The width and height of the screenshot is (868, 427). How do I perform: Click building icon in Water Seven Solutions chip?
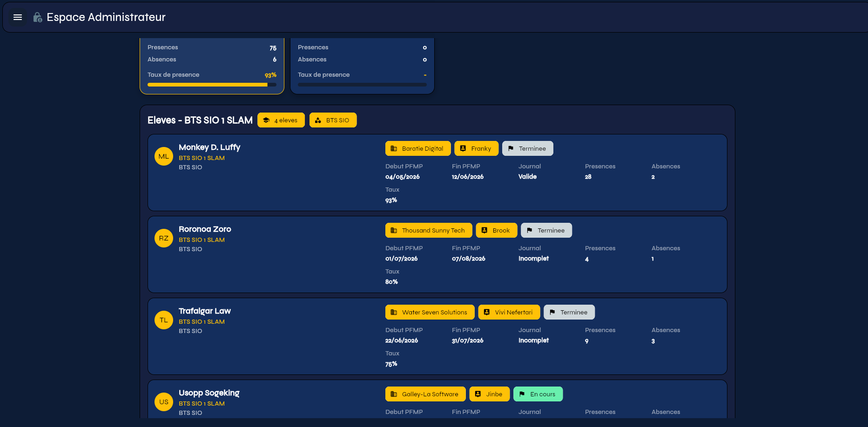pyautogui.click(x=394, y=312)
